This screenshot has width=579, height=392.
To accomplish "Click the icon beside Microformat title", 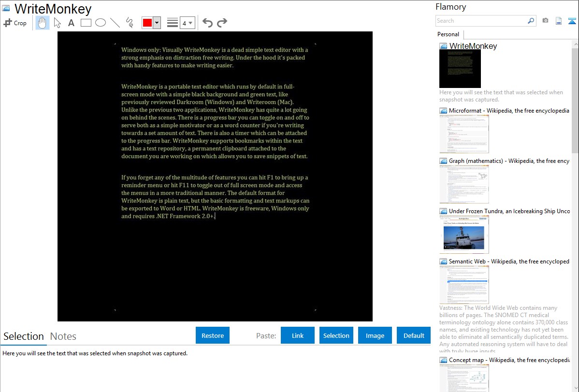I will [443, 111].
